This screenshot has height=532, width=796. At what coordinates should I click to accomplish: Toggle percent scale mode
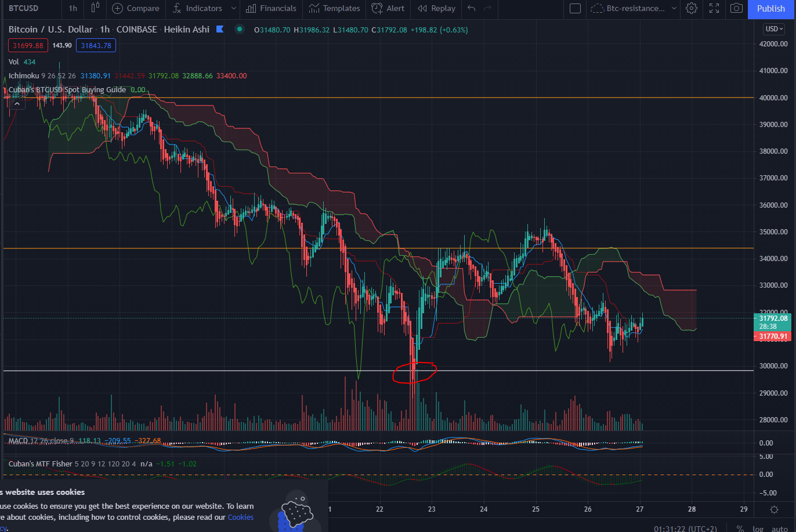click(x=740, y=529)
